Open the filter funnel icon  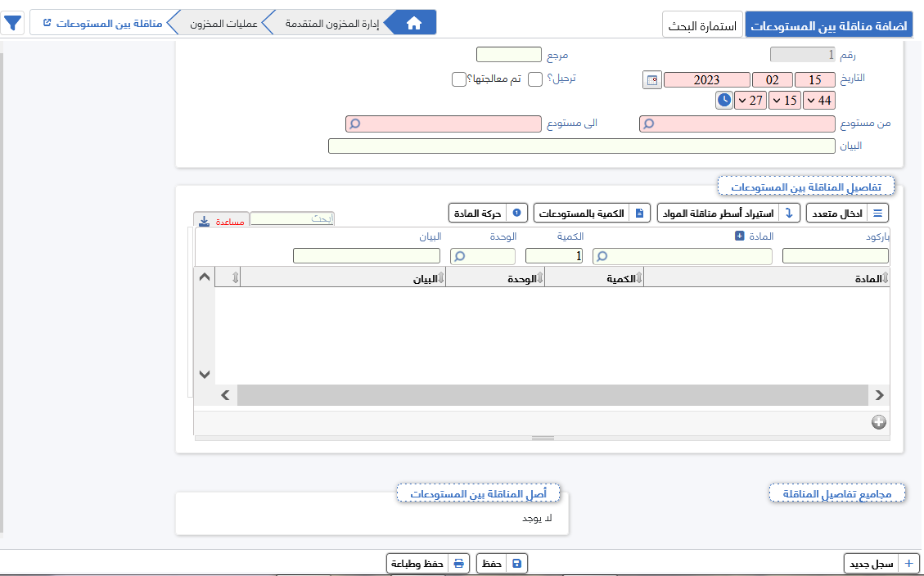(x=13, y=23)
